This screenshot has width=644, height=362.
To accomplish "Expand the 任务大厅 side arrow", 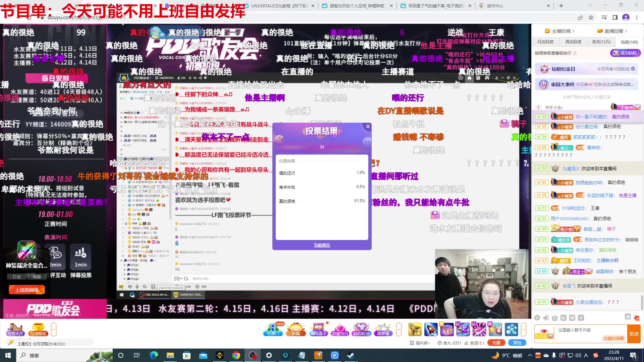I will tap(54, 329).
